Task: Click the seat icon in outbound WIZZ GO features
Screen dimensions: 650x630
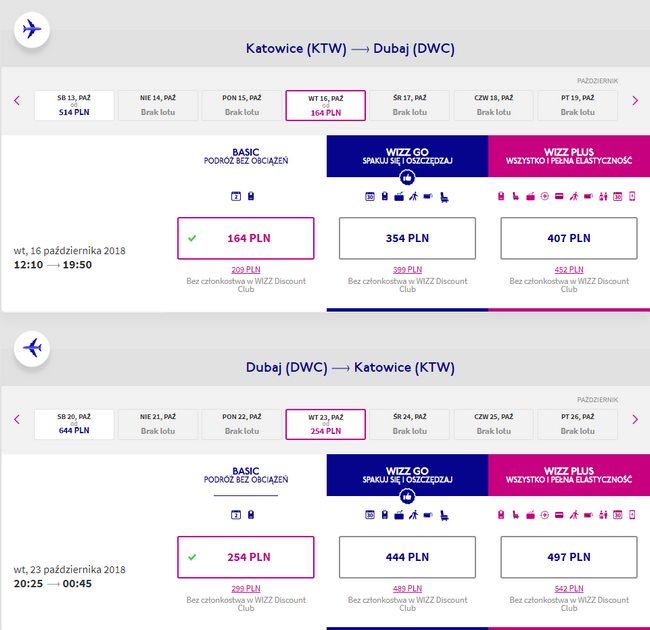Action: [x=443, y=196]
